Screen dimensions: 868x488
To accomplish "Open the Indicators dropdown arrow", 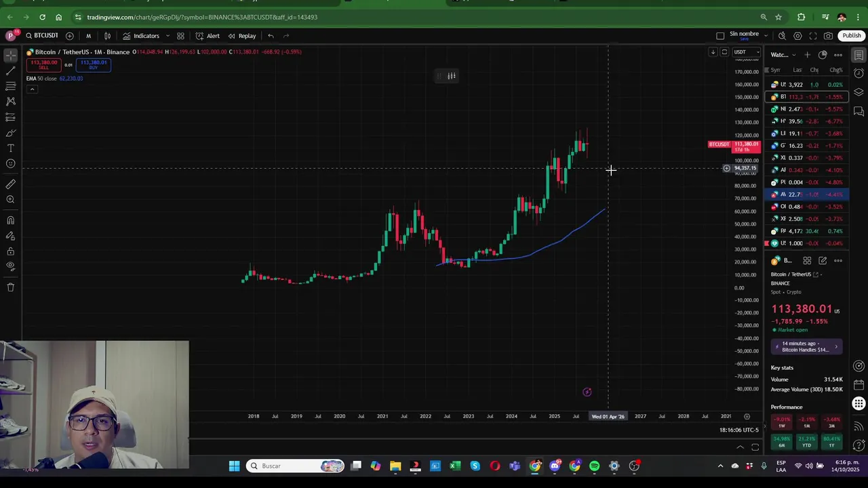I will 167,36.
